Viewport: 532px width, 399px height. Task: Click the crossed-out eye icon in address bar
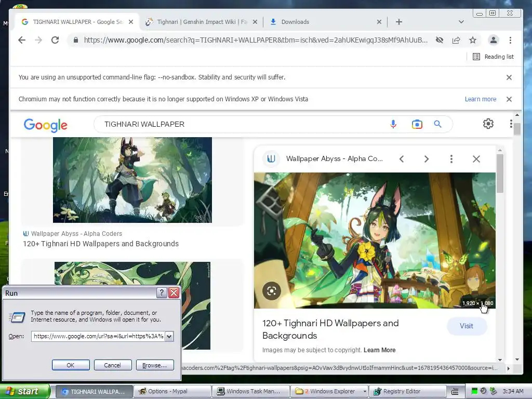tap(440, 40)
